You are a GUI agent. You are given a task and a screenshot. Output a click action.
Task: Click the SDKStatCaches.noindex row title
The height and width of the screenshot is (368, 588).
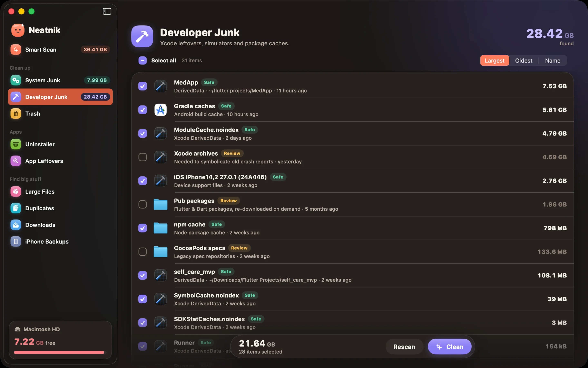point(209,319)
